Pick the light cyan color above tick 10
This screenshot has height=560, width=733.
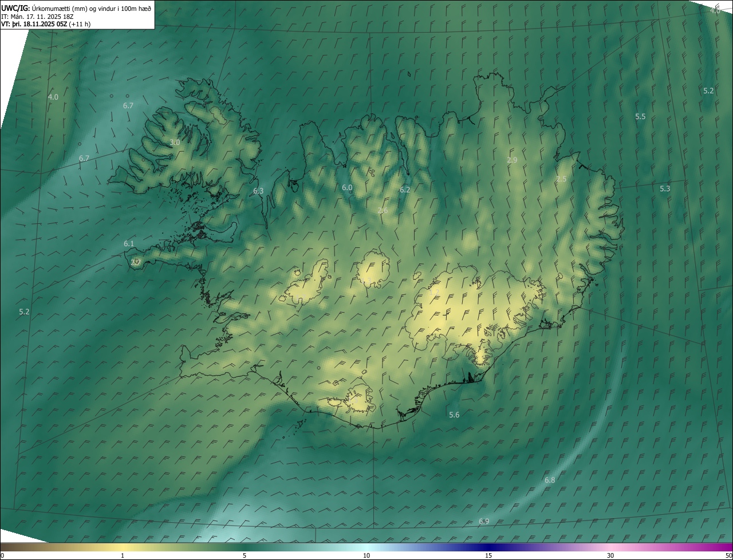tap(366, 547)
